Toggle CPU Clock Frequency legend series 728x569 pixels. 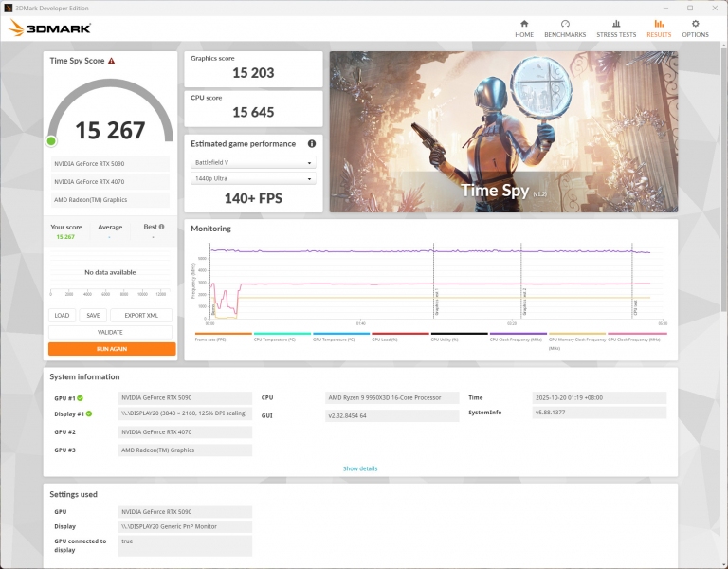pos(517,338)
